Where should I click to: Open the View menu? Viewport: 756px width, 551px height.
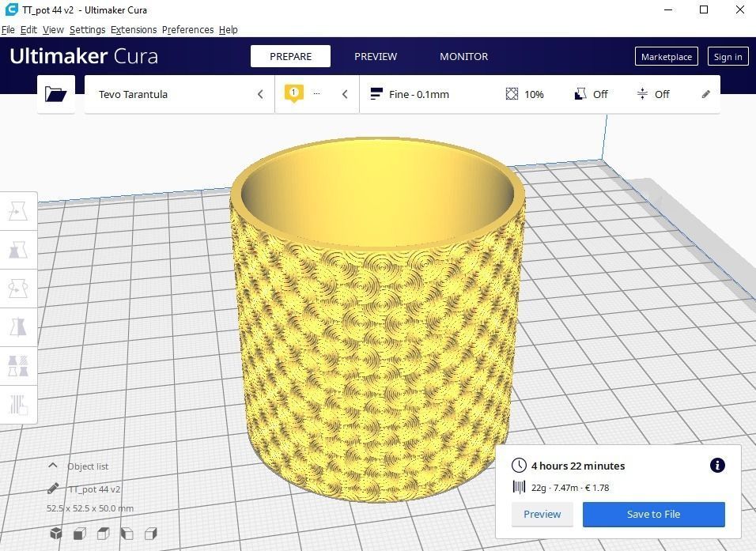[53, 30]
